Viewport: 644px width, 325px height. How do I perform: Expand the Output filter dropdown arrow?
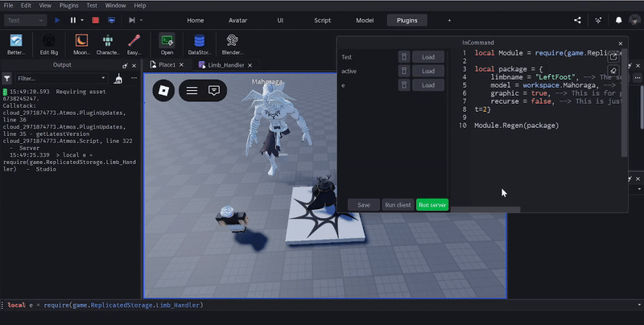(104, 78)
